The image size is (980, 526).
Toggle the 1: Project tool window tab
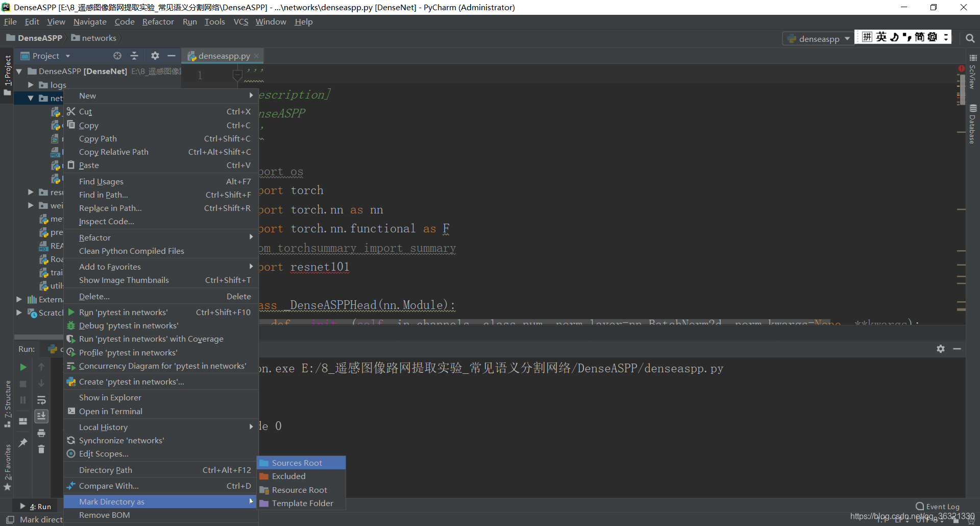(x=8, y=75)
